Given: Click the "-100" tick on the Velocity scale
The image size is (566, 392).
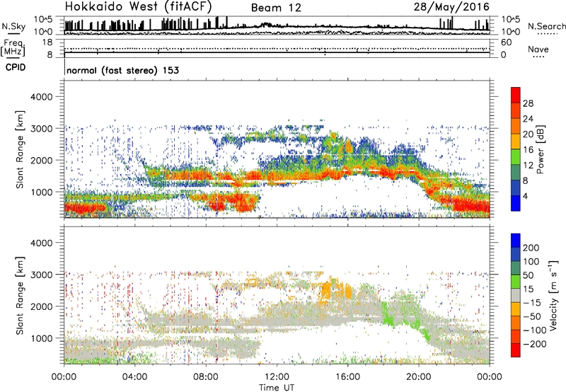Looking at the screenshot, I should 534,330.
